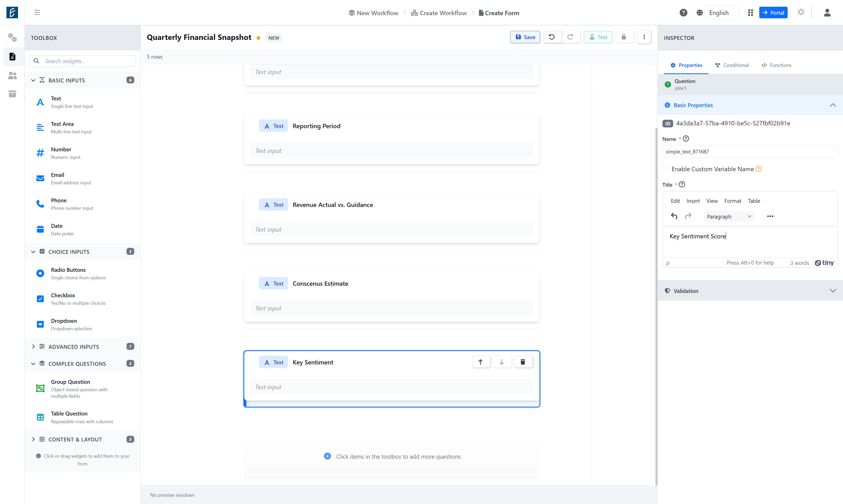
Task: Enable Custom Variable Name checkbox
Action: [x=665, y=169]
